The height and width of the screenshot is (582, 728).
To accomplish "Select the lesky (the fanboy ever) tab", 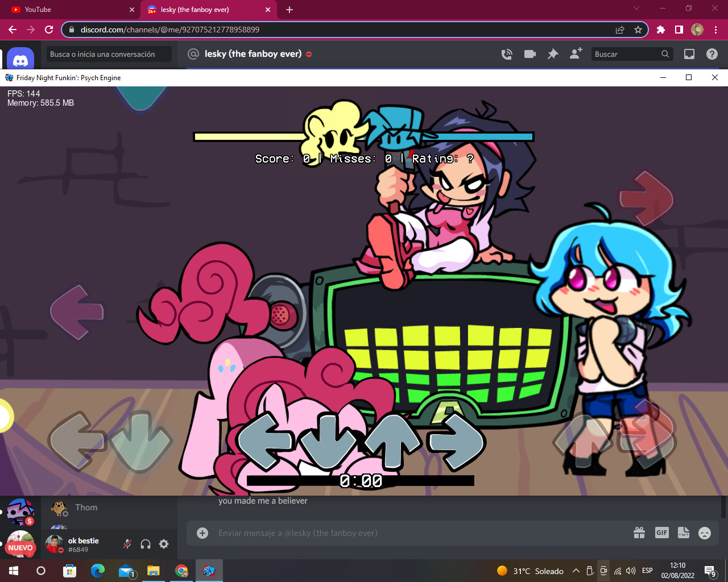I will pyautogui.click(x=208, y=10).
